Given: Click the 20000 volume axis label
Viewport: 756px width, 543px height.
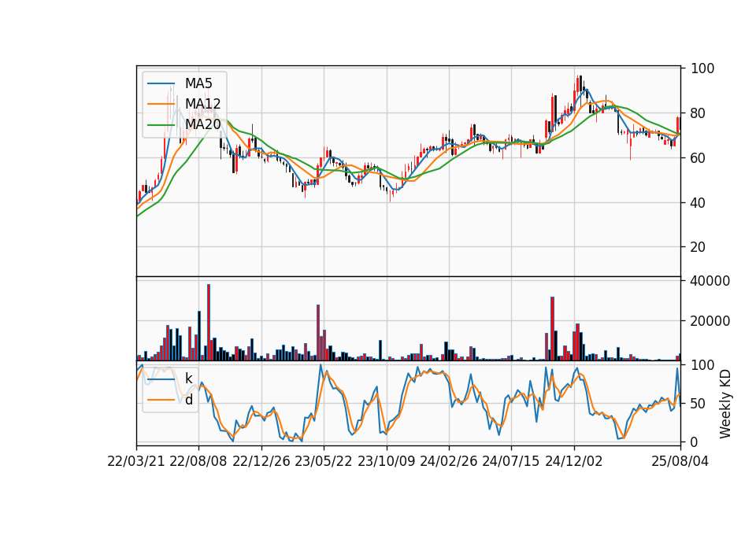Looking at the screenshot, I should 710,321.
